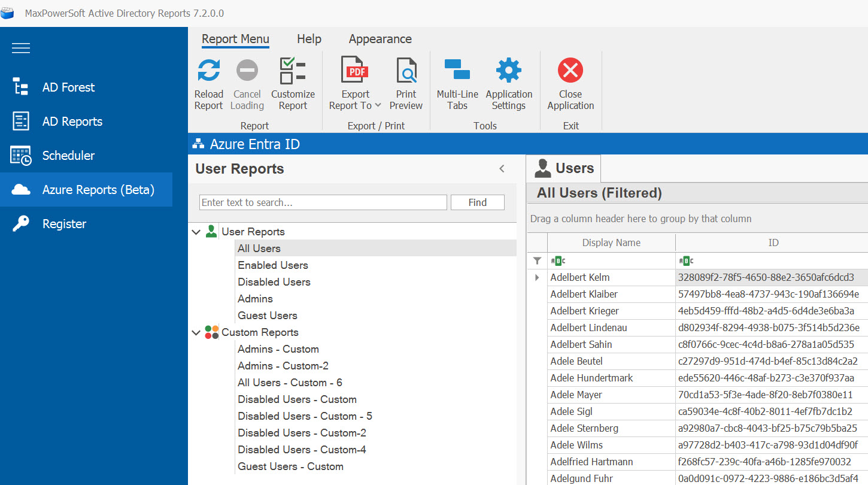Select Disabled Users report in tree
Viewport: 868px width, 485px height.
[274, 282]
